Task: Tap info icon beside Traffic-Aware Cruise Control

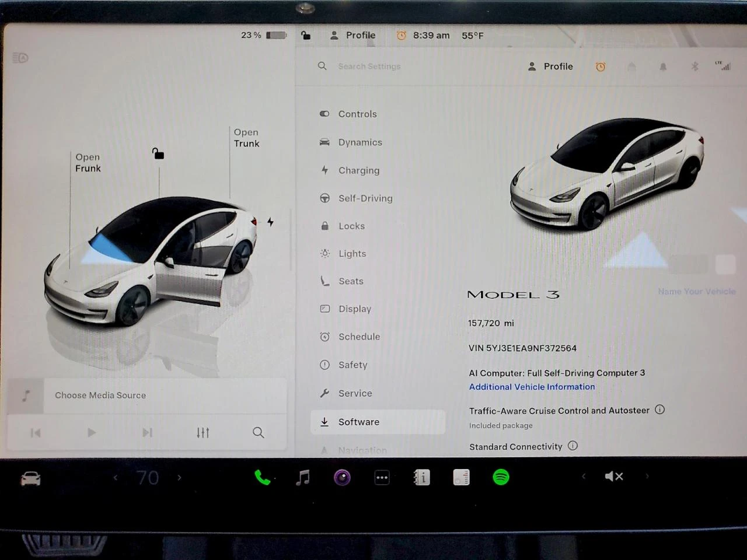Action: (659, 409)
